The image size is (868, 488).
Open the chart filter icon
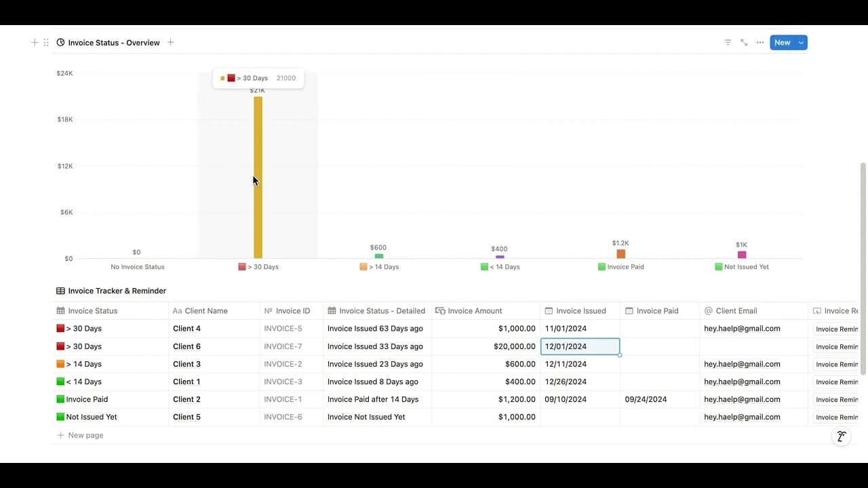pos(728,43)
